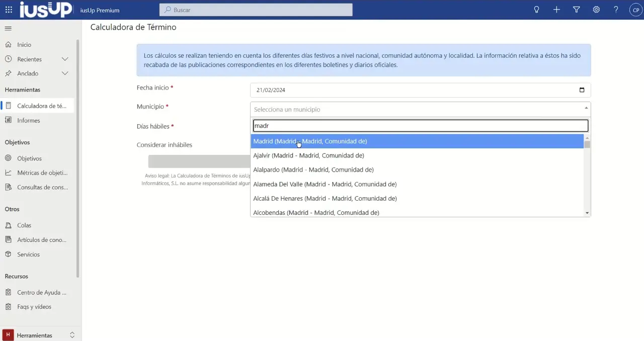The width and height of the screenshot is (644, 341).
Task: Click the question mark help icon
Action: [616, 10]
